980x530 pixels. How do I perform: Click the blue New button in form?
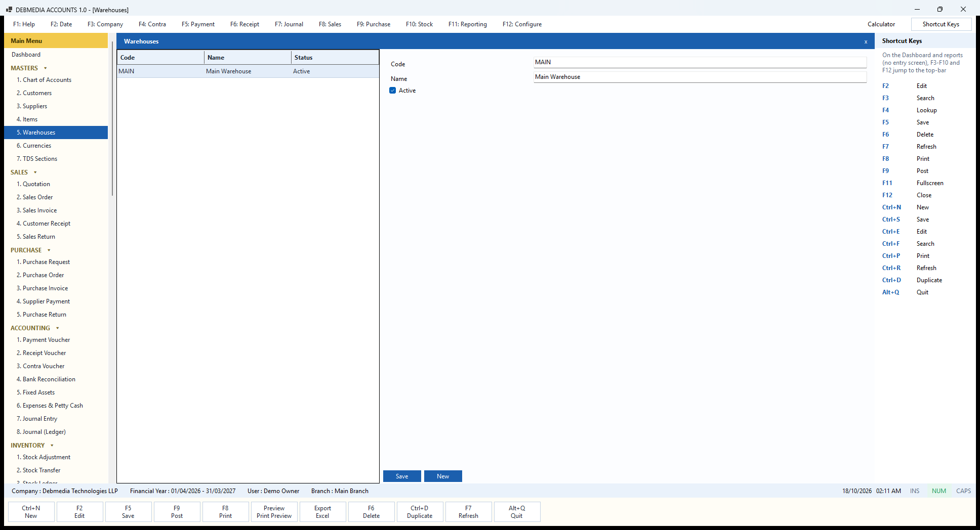[x=443, y=476]
